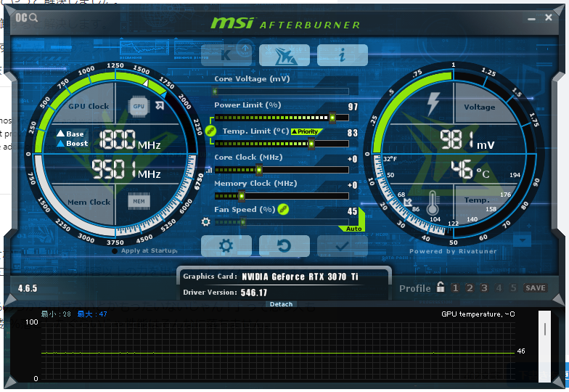Click the Power Limit value 97
This screenshot has width=569, height=392.
(353, 107)
